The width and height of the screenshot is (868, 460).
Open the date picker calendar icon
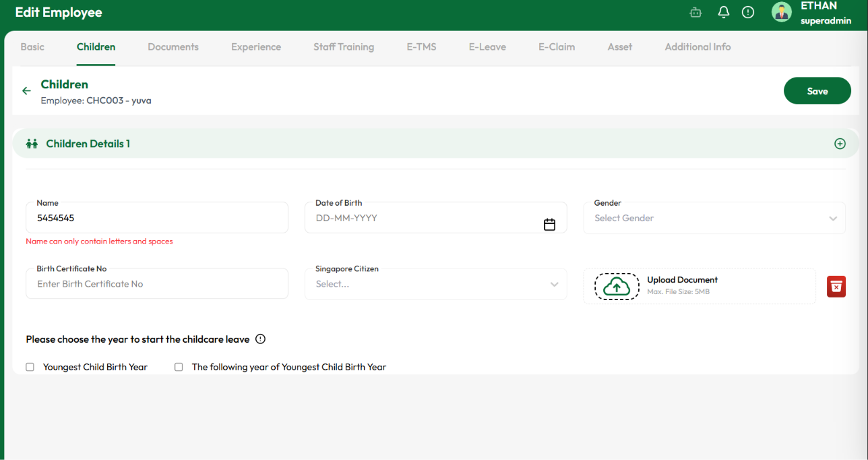coord(549,225)
